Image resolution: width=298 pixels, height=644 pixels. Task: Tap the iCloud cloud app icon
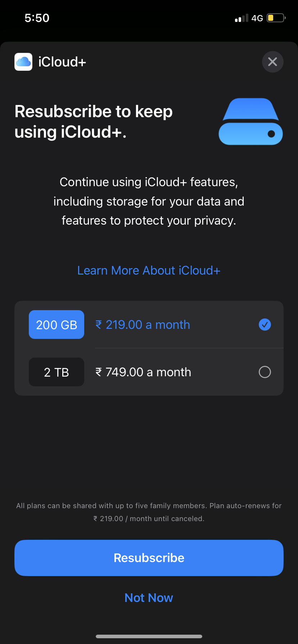(23, 62)
